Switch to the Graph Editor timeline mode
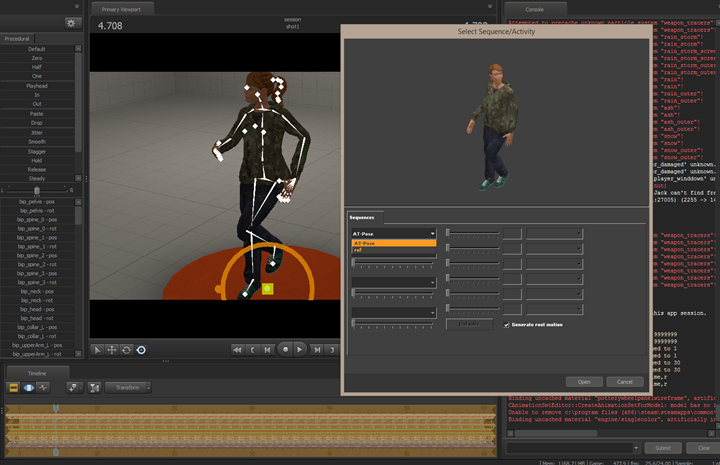 [43, 387]
